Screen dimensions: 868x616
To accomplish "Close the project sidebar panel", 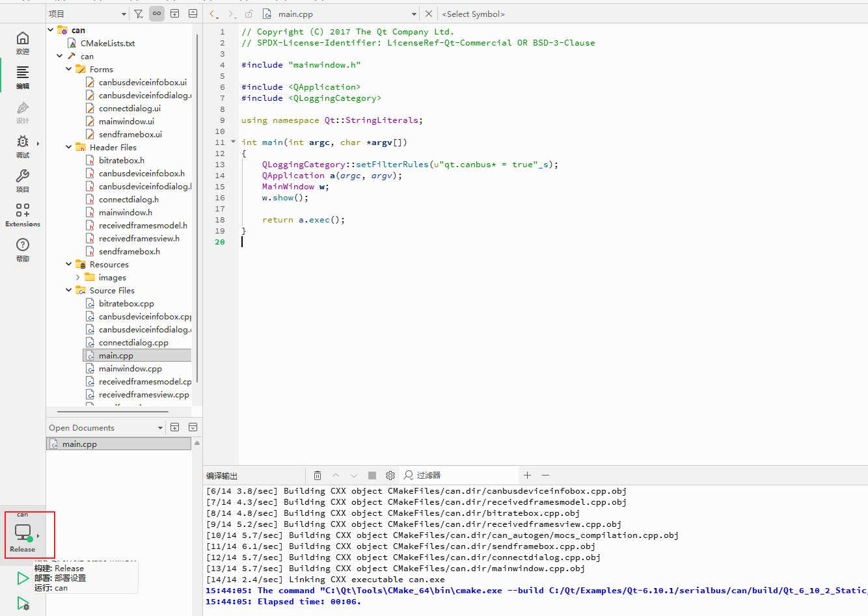I will pyautogui.click(x=193, y=14).
